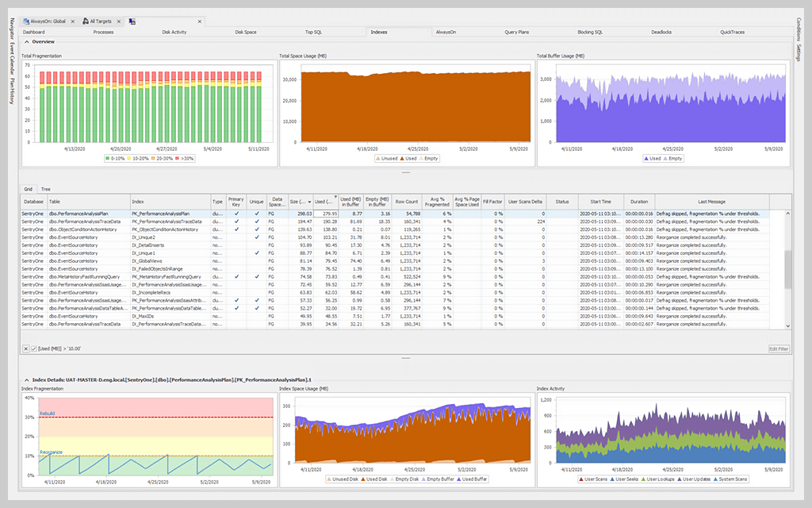
Task: Toggle System Scans in the Index Activity legend
Action: pos(716,479)
